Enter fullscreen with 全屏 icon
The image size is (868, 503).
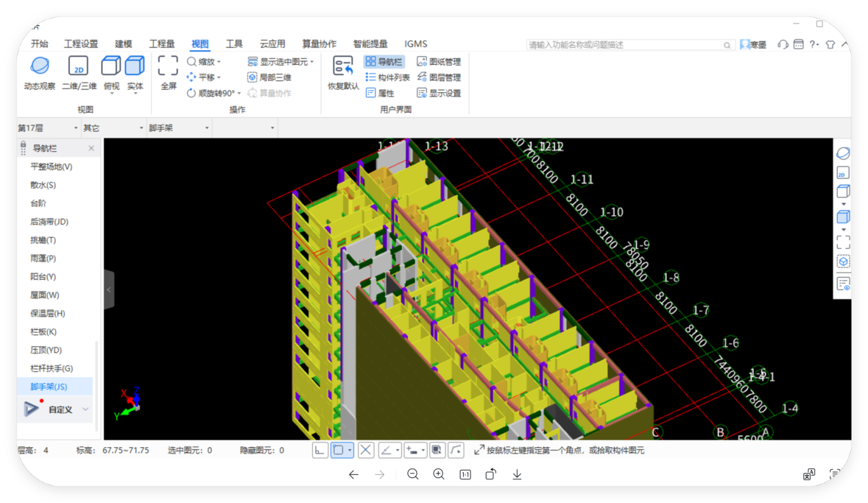coord(168,65)
